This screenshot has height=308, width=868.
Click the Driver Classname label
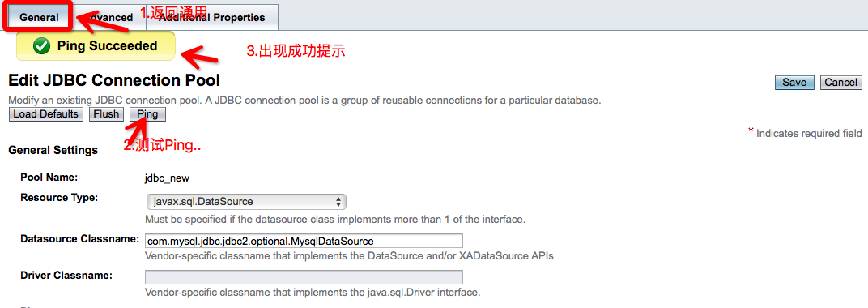66,275
